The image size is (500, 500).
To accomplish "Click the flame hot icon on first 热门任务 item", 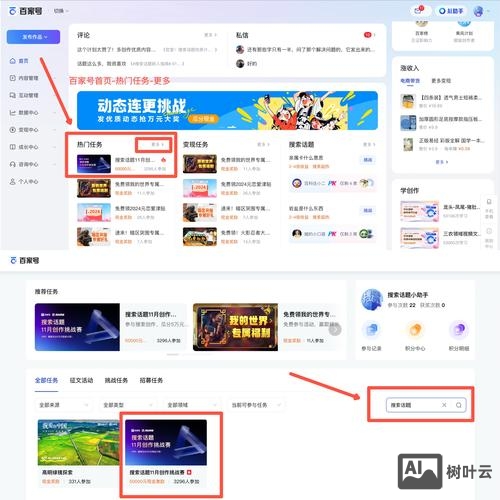I will pos(163,160).
